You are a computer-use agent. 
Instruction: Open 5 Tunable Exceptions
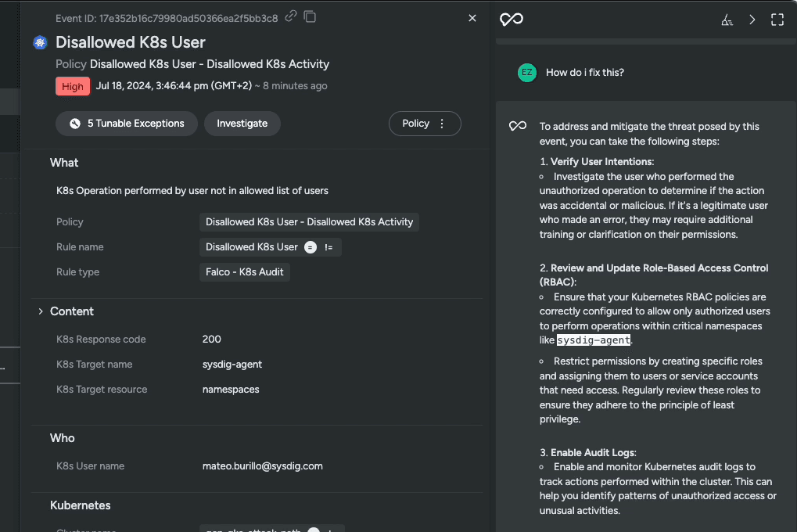[127, 124]
